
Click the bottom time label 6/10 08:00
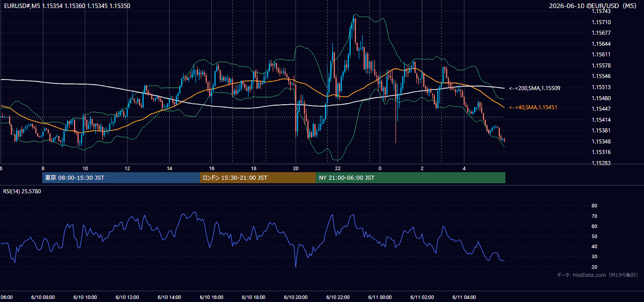43,297
